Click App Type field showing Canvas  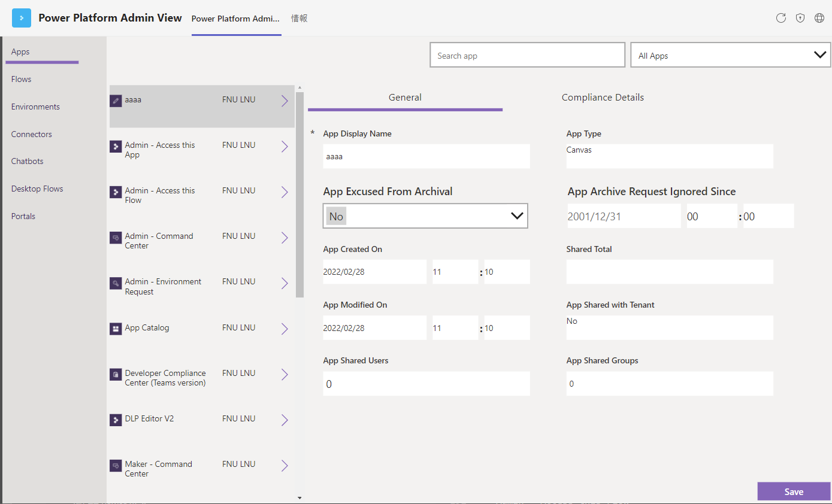(x=670, y=156)
